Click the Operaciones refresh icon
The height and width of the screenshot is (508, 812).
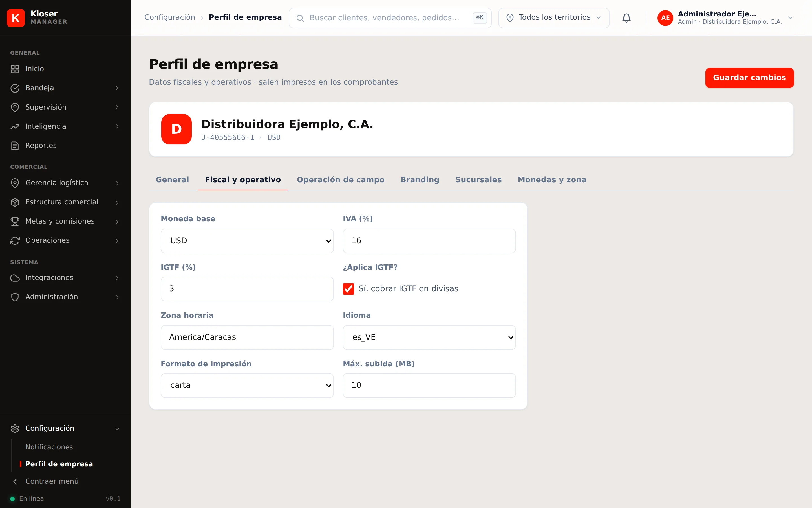(x=15, y=240)
